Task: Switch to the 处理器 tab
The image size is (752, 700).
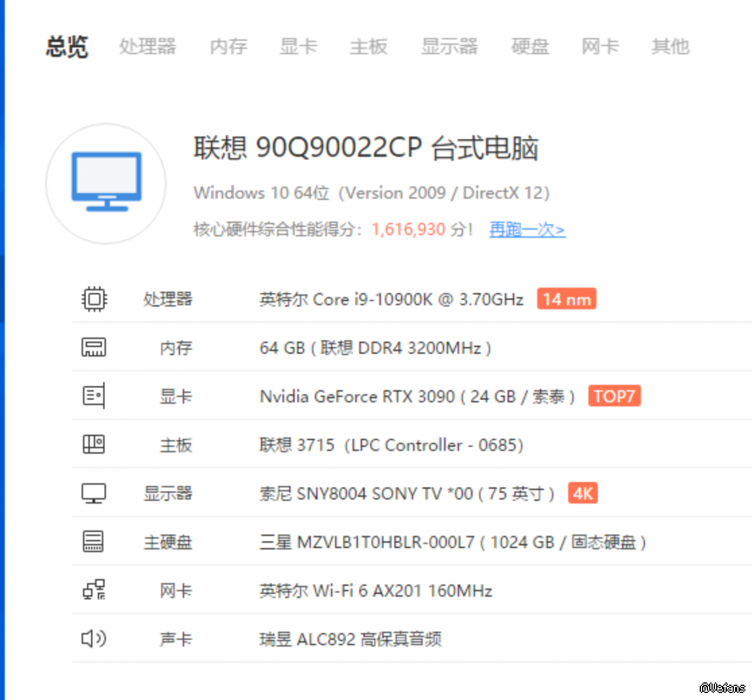Action: point(148,46)
